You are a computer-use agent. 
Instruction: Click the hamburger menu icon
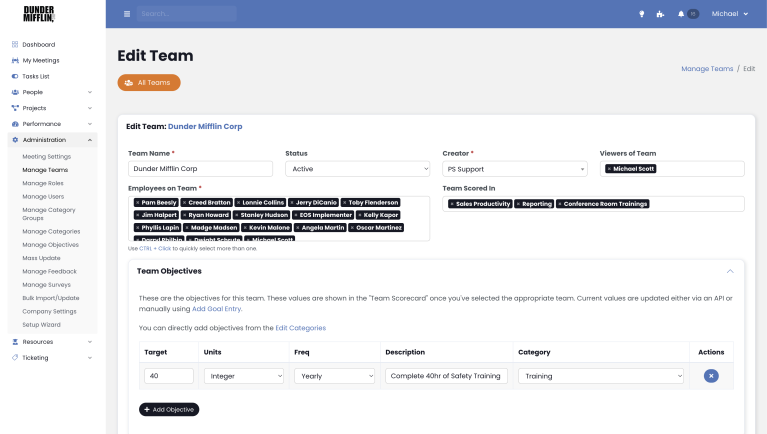pyautogui.click(x=126, y=14)
